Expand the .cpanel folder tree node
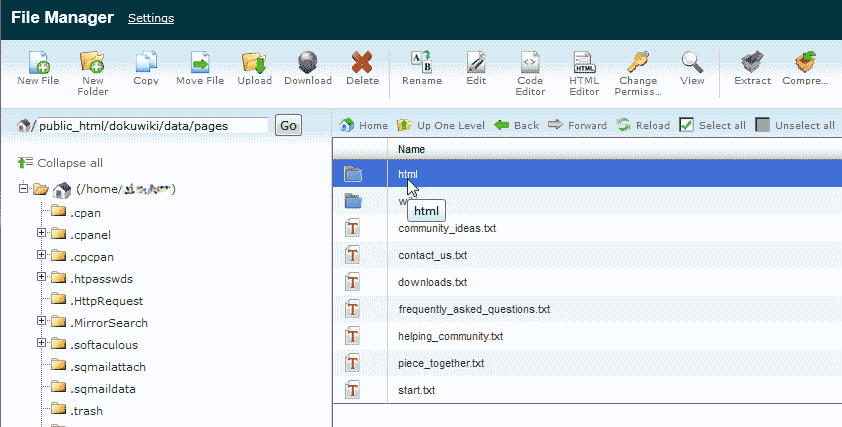The image size is (842, 427). (42, 234)
